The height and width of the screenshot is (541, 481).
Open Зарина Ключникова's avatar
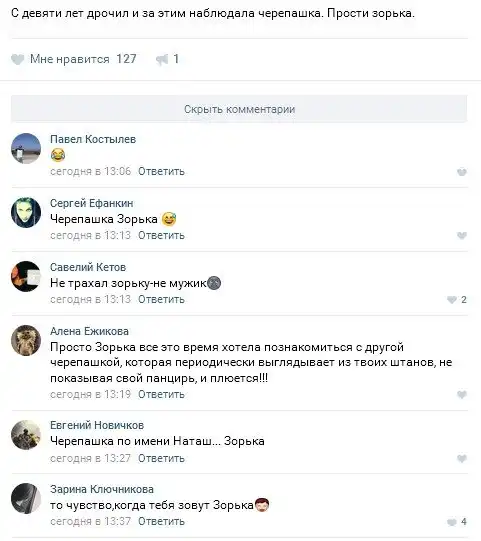tap(26, 498)
